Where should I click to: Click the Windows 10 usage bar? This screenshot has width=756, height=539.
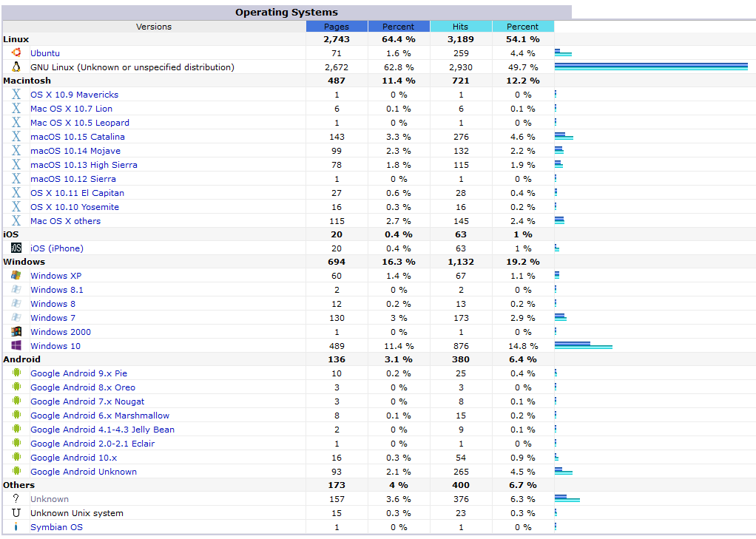tap(583, 345)
